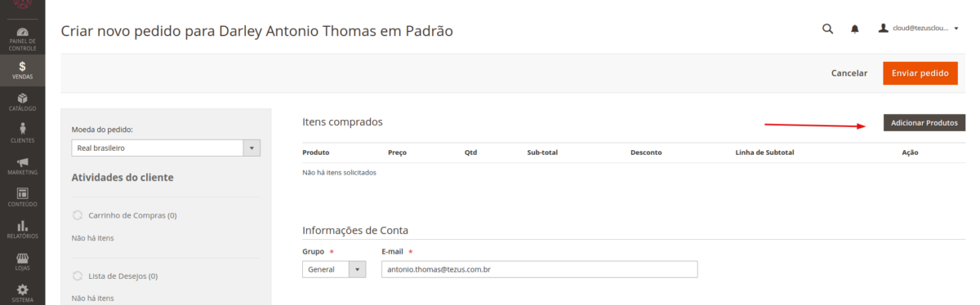Image resolution: width=980 pixels, height=305 pixels.
Task: Refresh the Lista de Desejos section
Action: [78, 276]
